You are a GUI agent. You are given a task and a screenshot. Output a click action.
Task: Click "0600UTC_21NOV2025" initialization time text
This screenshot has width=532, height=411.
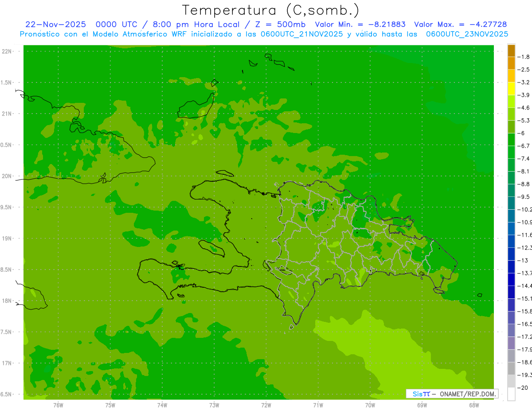[301, 34]
